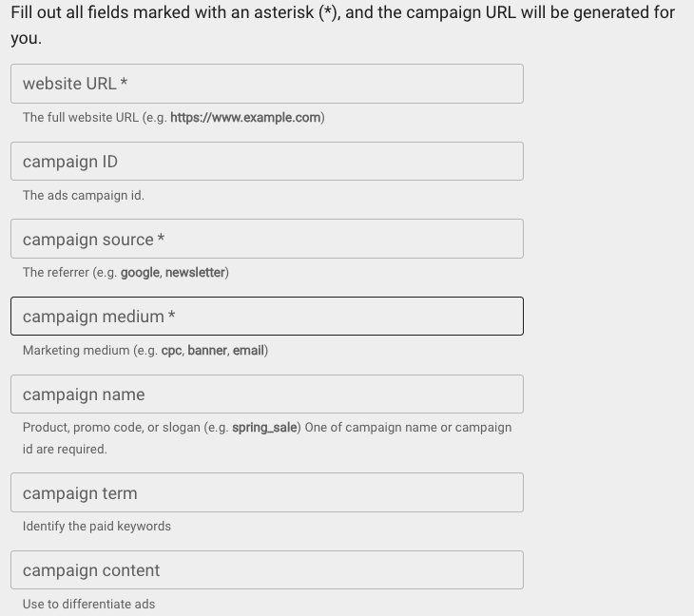Click into the campaign medium field
This screenshot has height=616, width=694.
point(266,317)
